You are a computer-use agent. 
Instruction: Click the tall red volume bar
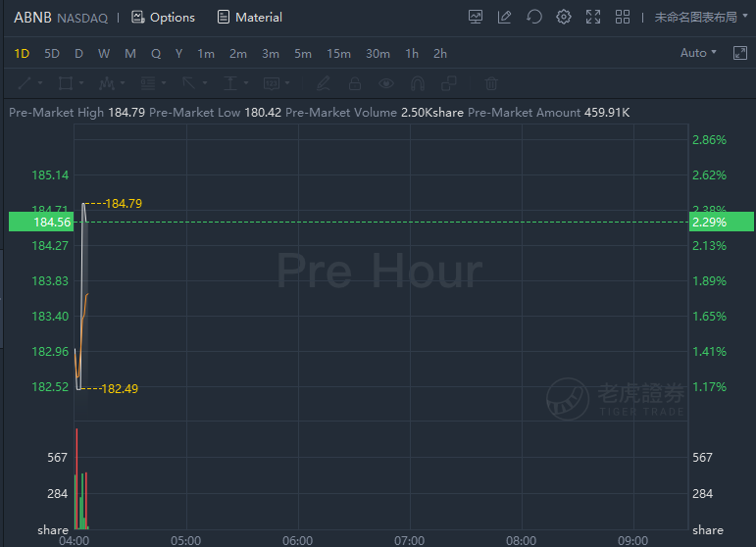(x=77, y=478)
